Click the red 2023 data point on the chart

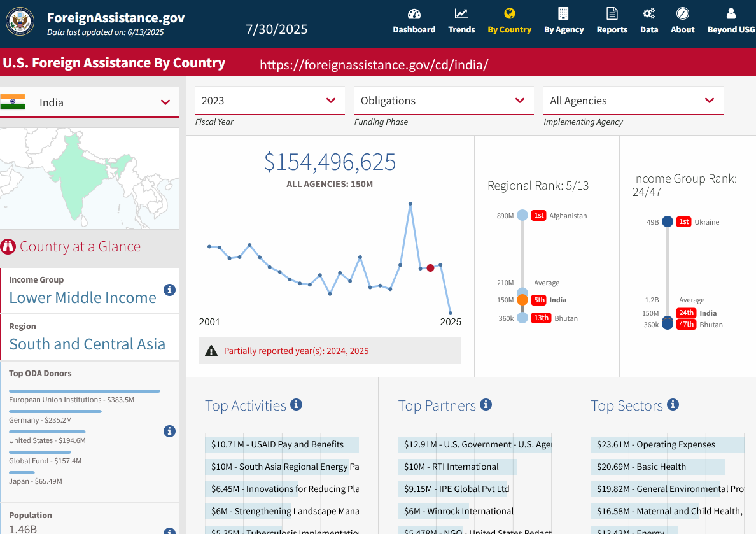pos(431,268)
